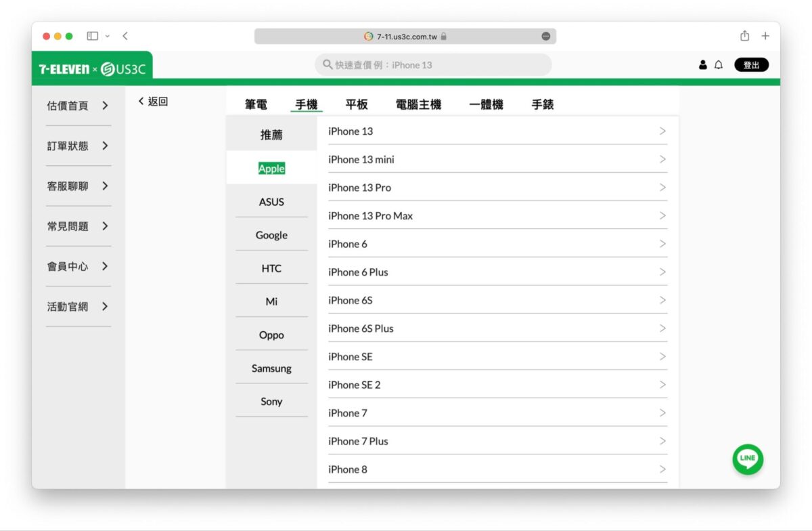Click the 7-ELEVEN x US3C logo
The height and width of the screenshot is (531, 812).
click(92, 69)
